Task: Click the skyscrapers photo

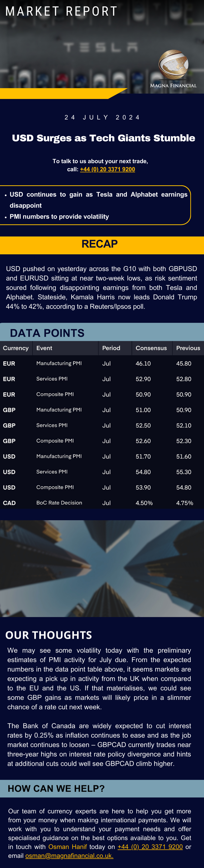Action: click(102, 568)
